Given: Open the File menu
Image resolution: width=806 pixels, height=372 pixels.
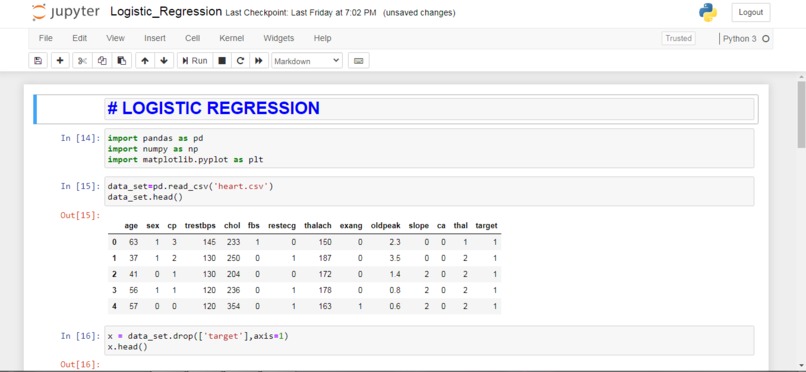Looking at the screenshot, I should (x=46, y=38).
